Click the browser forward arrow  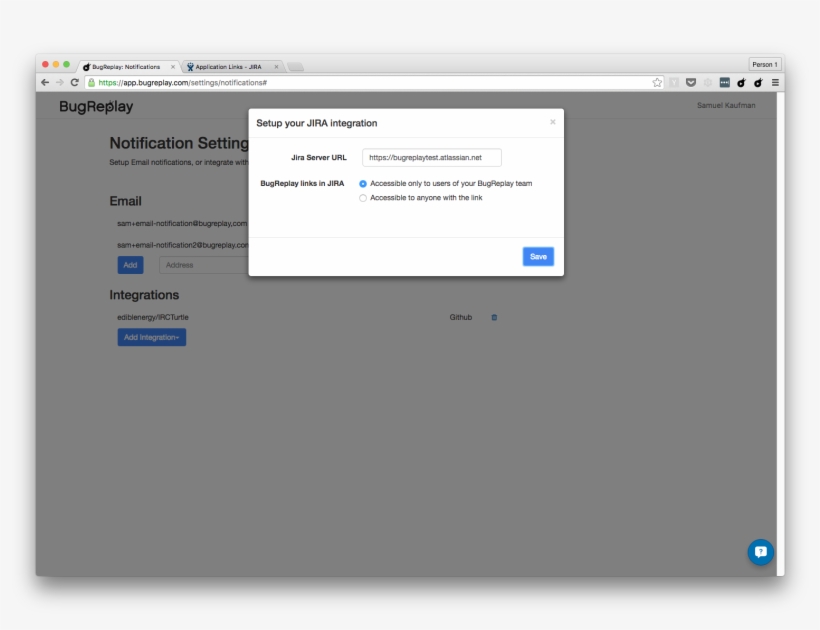pyautogui.click(x=60, y=83)
